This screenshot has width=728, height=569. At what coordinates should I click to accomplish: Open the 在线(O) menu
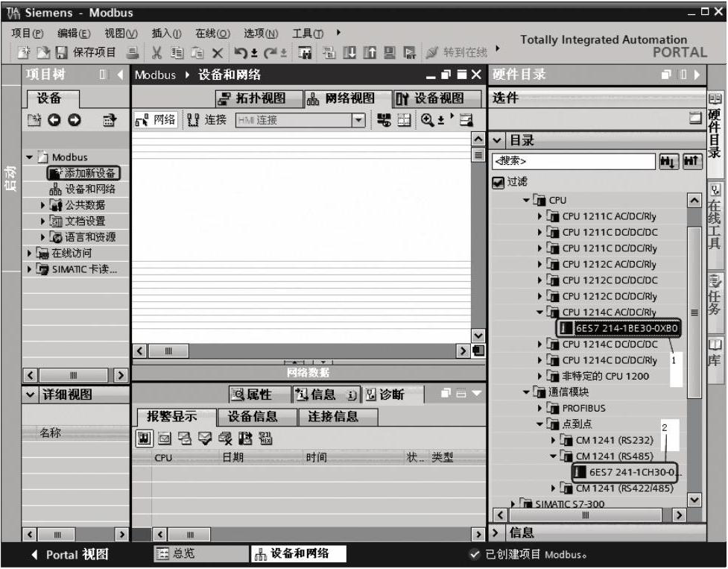212,34
